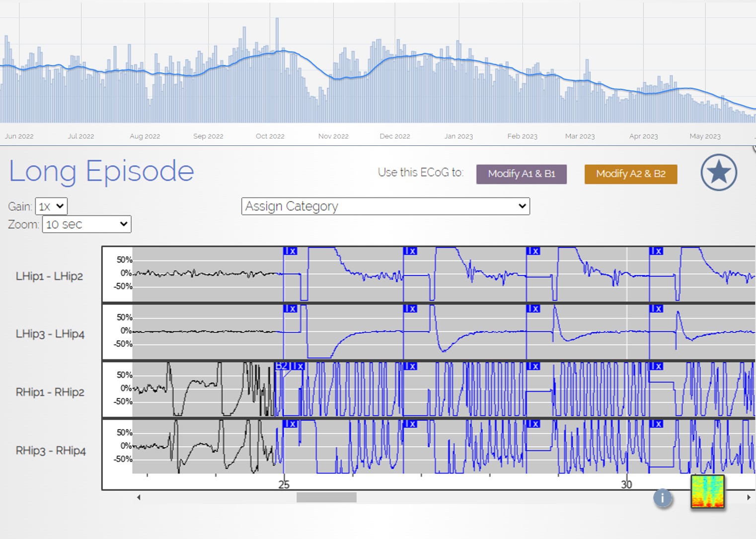Click the third Tx marker on RHip1 - RHip2
756x539 pixels.
(533, 366)
